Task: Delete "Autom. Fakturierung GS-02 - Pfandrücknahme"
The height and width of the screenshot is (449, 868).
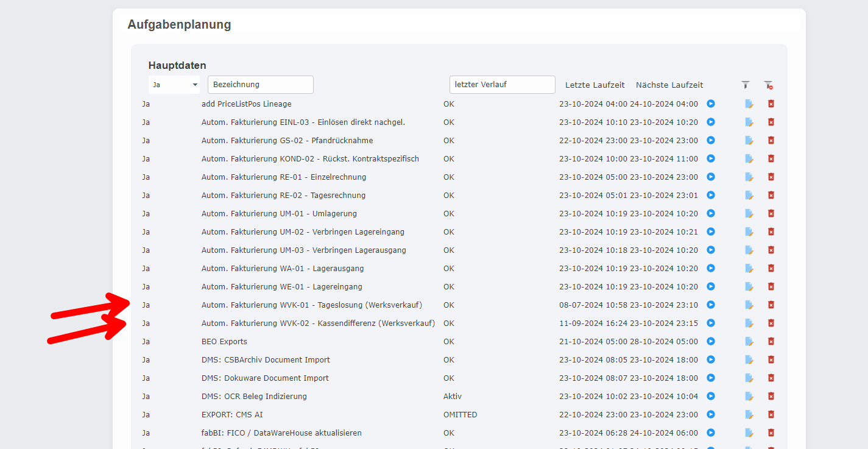Action: coord(771,140)
